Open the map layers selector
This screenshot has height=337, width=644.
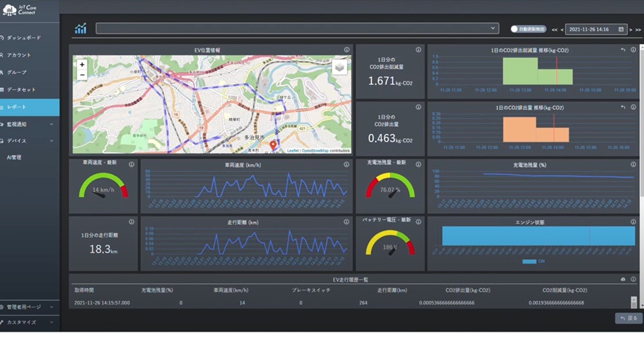click(339, 66)
